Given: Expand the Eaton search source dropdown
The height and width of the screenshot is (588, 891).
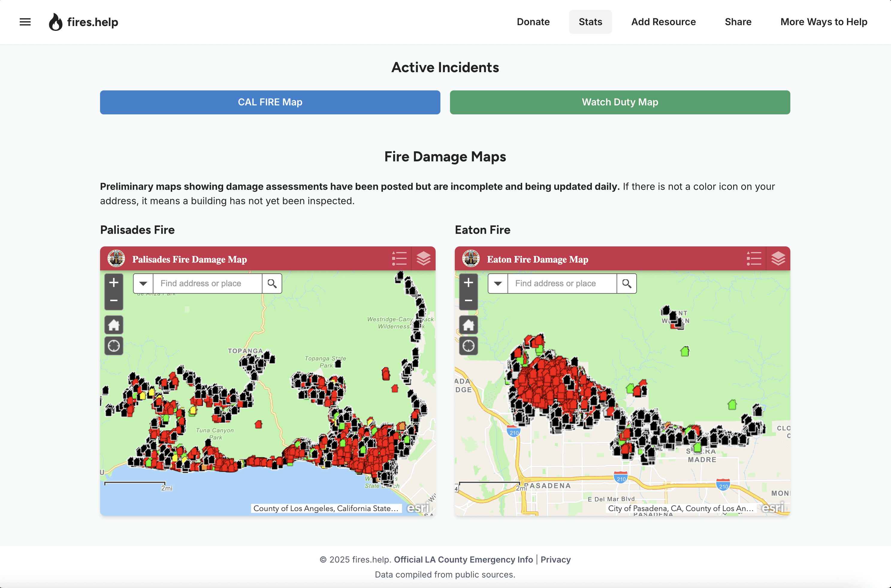Looking at the screenshot, I should 498,284.
